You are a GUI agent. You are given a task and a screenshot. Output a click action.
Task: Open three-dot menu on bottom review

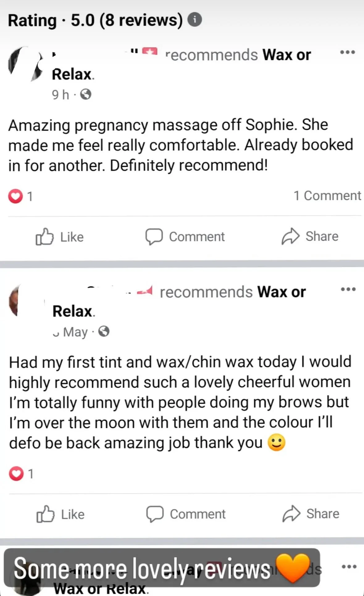349,567
